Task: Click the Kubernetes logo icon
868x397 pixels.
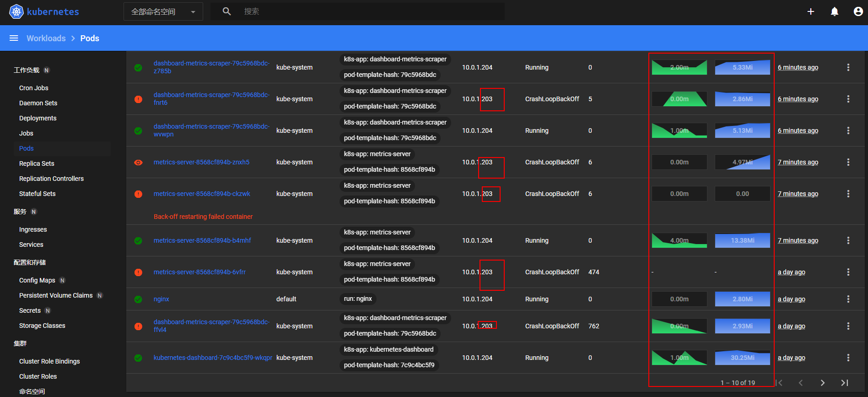Action: click(16, 11)
